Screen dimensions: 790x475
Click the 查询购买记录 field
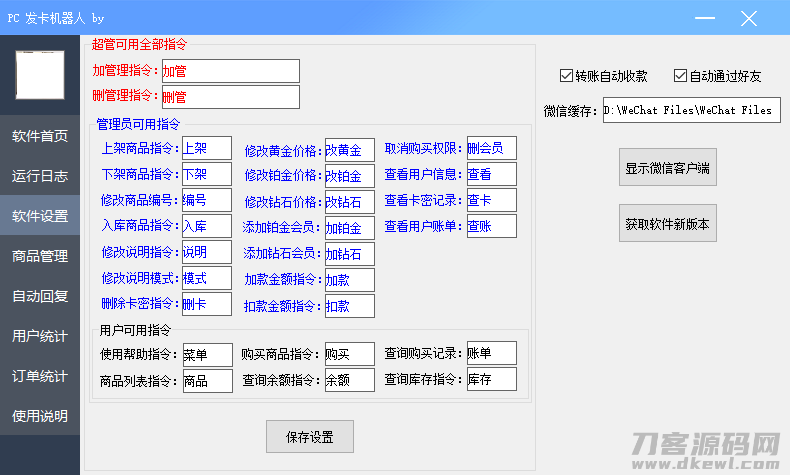point(492,353)
